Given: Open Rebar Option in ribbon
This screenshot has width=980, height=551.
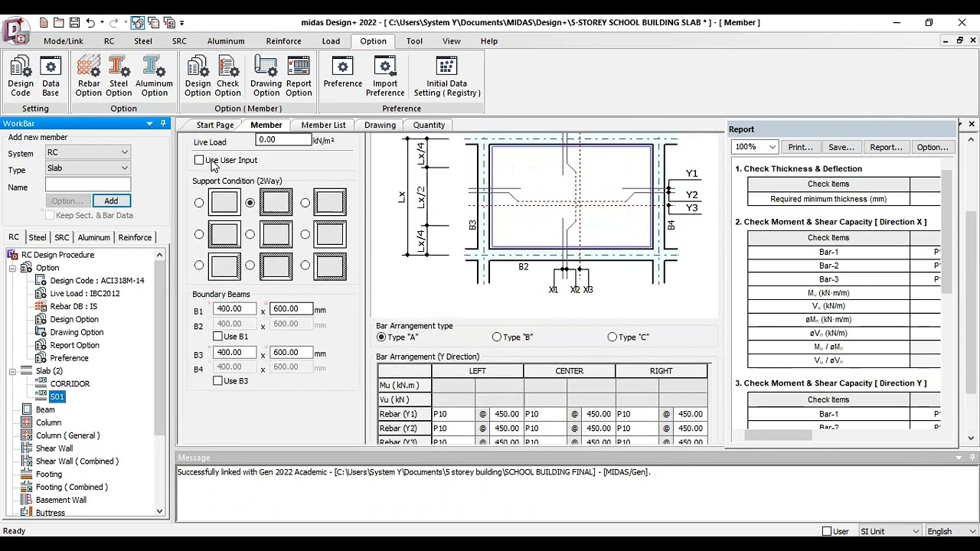Looking at the screenshot, I should click(x=88, y=77).
